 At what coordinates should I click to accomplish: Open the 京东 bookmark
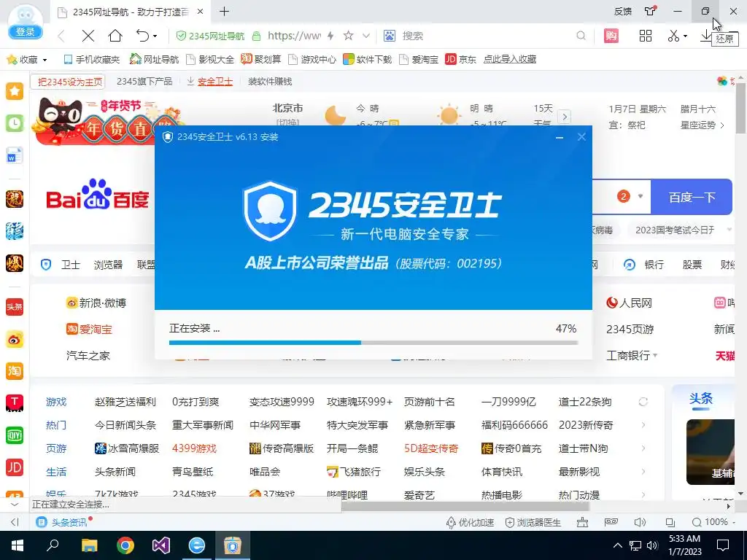click(460, 60)
